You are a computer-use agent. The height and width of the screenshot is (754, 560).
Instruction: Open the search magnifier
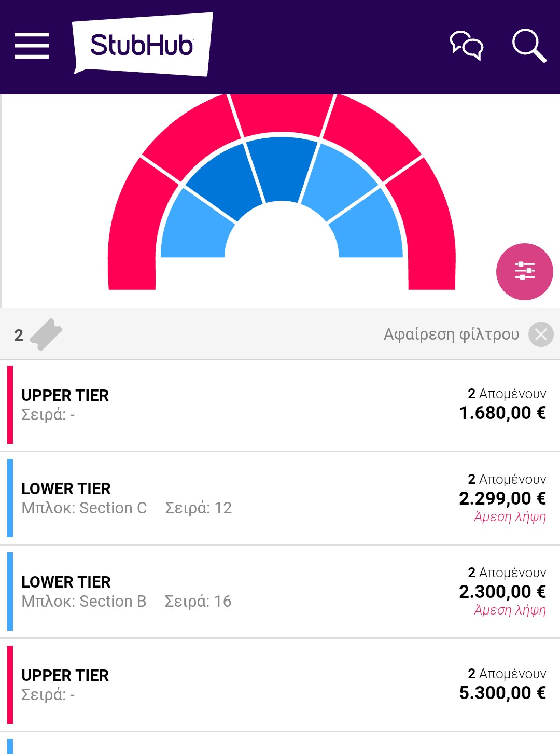(528, 46)
